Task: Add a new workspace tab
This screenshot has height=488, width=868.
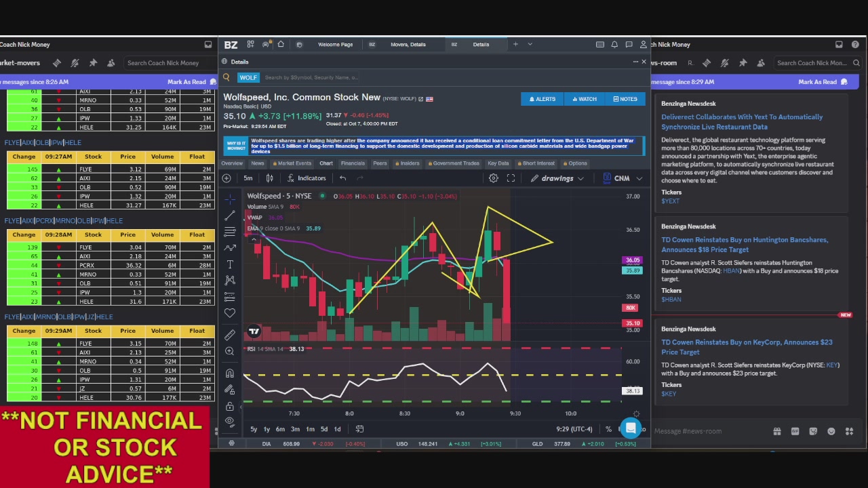Action: [515, 45]
